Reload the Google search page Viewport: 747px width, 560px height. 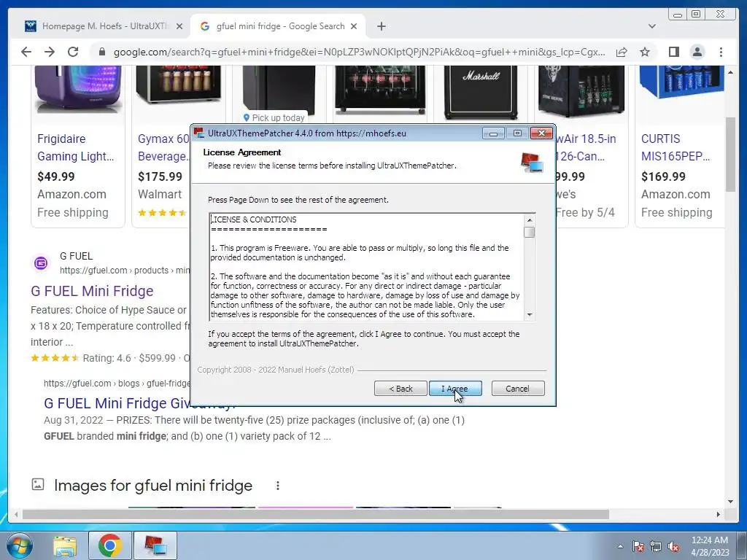click(73, 52)
